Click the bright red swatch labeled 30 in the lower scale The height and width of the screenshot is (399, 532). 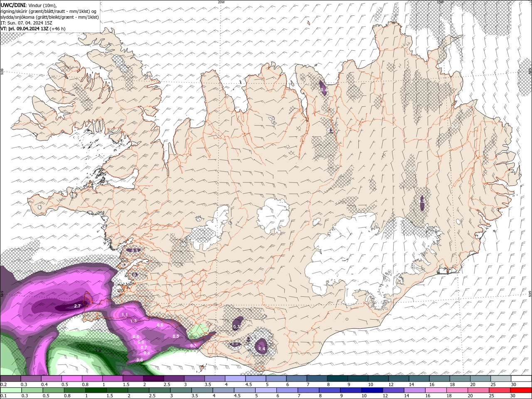tap(521, 390)
